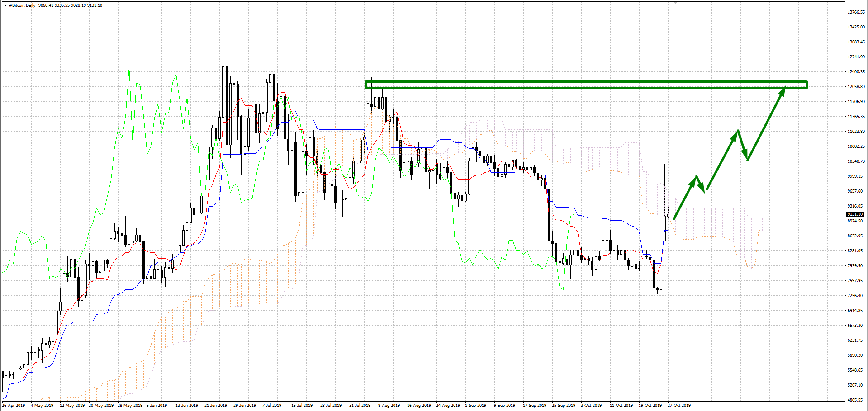The width and height of the screenshot is (868, 411).
Task: Click the OHLC values in chart header
Action: (71, 5)
